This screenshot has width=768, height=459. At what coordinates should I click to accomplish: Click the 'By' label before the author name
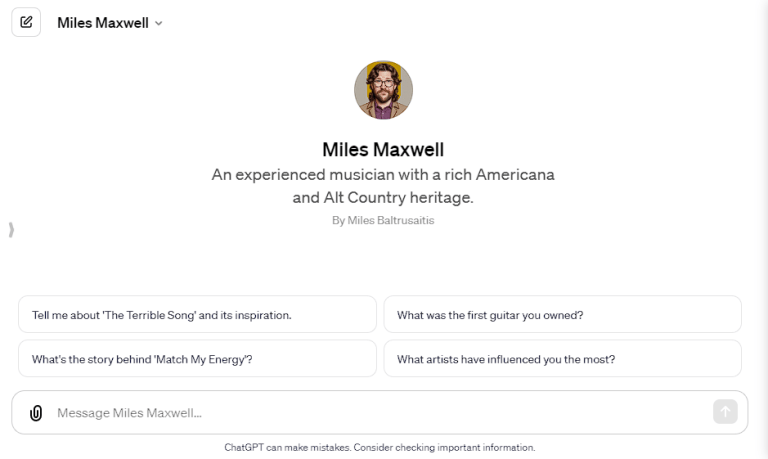(x=338, y=220)
